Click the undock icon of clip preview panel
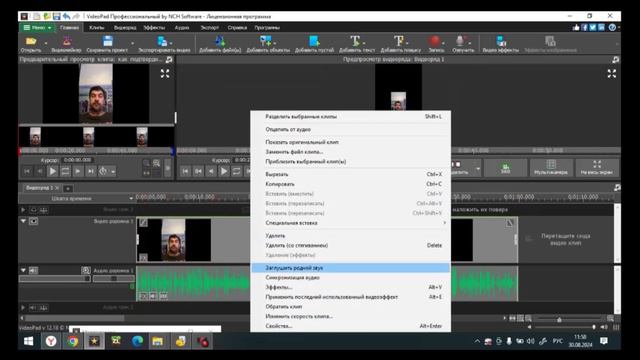Image resolution: width=640 pixels, height=360 pixels. [x=169, y=60]
